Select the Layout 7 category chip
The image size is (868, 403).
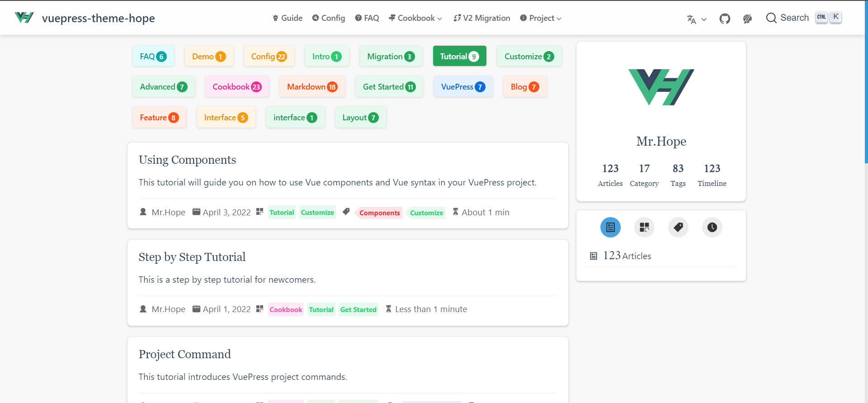[x=360, y=117]
